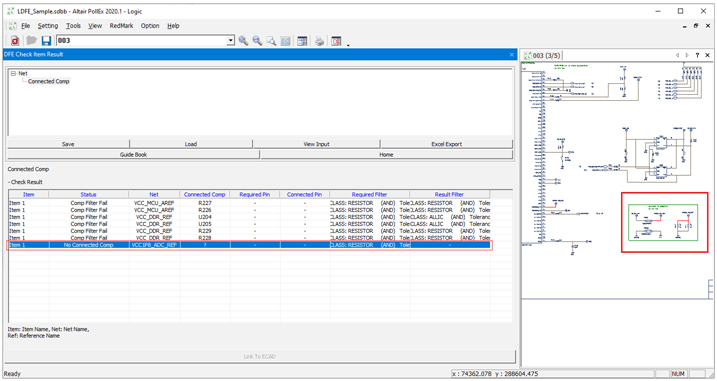Screen dimensions: 717x381
Task: Click the save floppy disk icon
Action: (x=46, y=41)
